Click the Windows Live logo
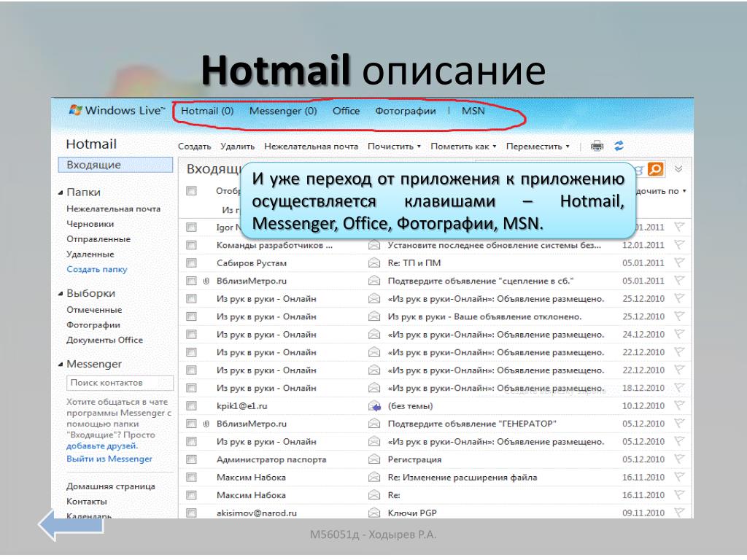The width and height of the screenshot is (747, 560). coord(116,111)
